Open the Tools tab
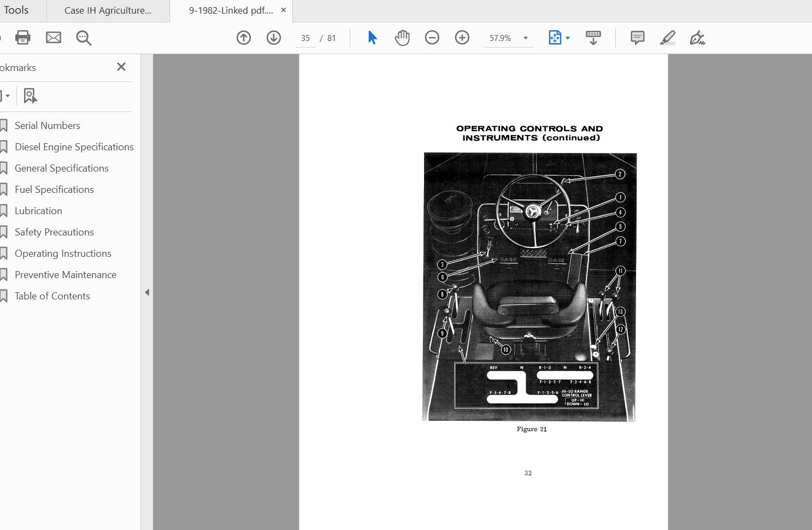The width and height of the screenshot is (812, 530). (16, 10)
